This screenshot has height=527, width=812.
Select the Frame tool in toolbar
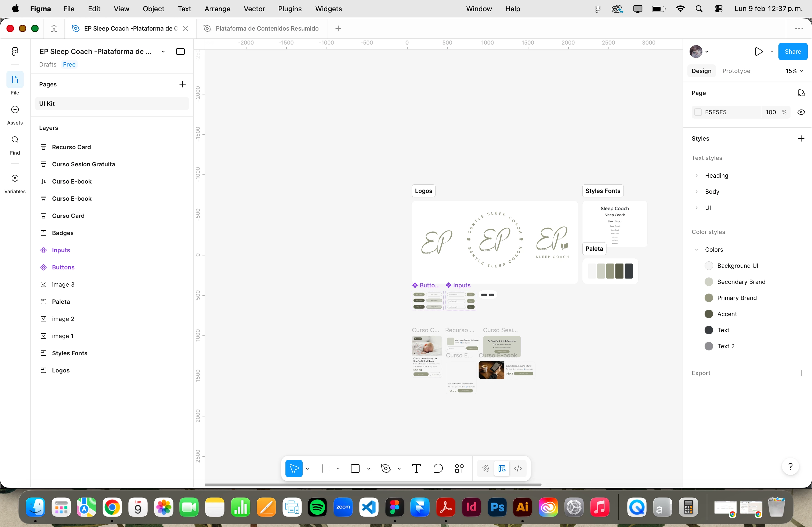324,468
